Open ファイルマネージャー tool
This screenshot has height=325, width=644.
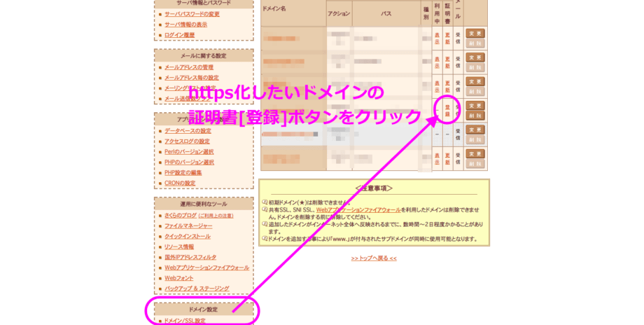coord(188,226)
